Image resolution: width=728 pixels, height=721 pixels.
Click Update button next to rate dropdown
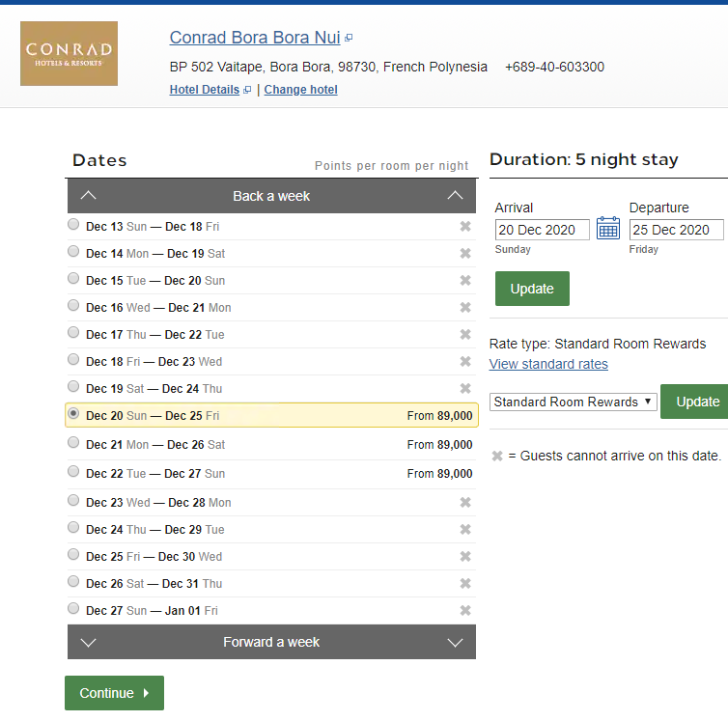tap(694, 402)
